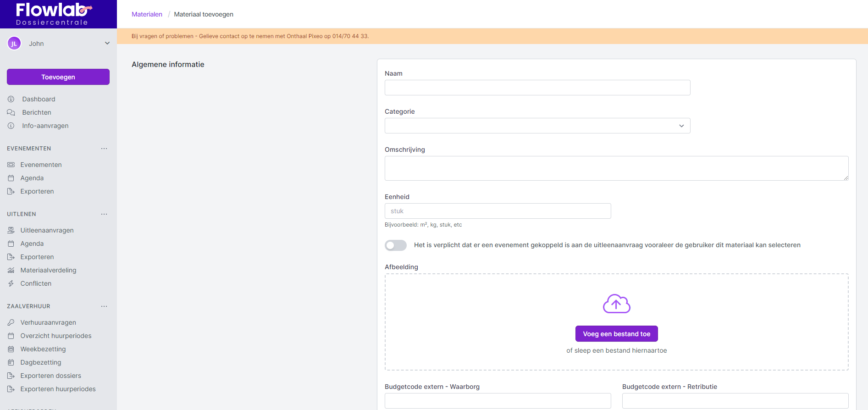868x410 pixels.
Task: Expand the John user menu chevron
Action: click(107, 44)
